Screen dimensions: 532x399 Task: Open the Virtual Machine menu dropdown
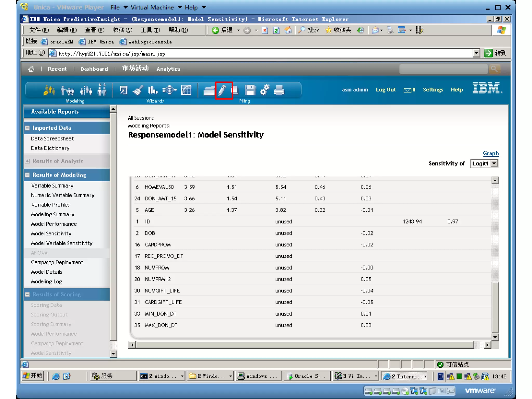click(156, 8)
